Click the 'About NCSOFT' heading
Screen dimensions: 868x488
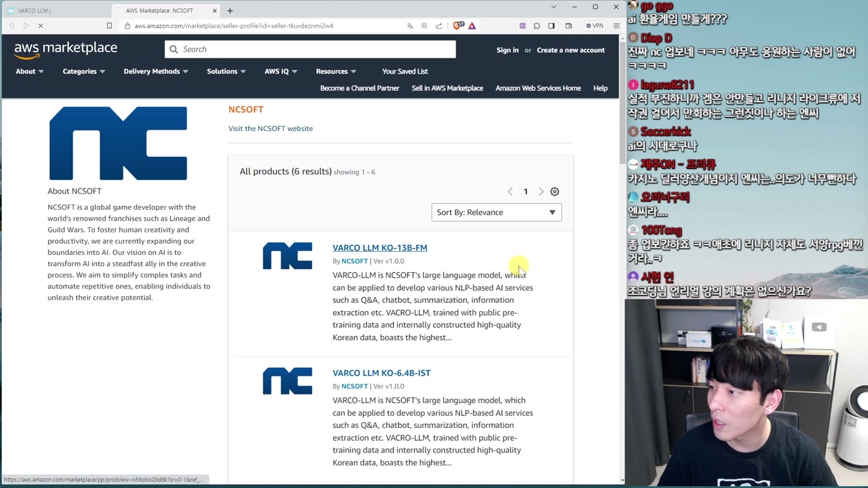tap(74, 191)
